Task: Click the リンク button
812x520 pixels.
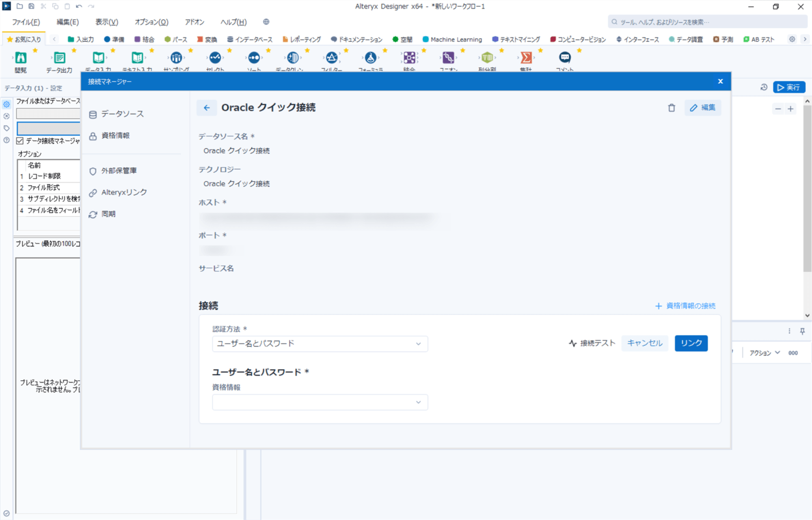Action: click(691, 343)
